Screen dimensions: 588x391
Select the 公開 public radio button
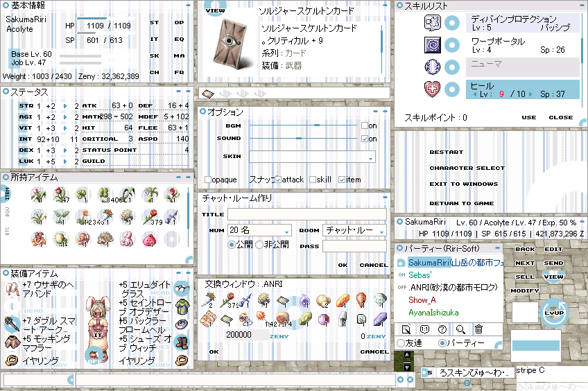point(232,245)
